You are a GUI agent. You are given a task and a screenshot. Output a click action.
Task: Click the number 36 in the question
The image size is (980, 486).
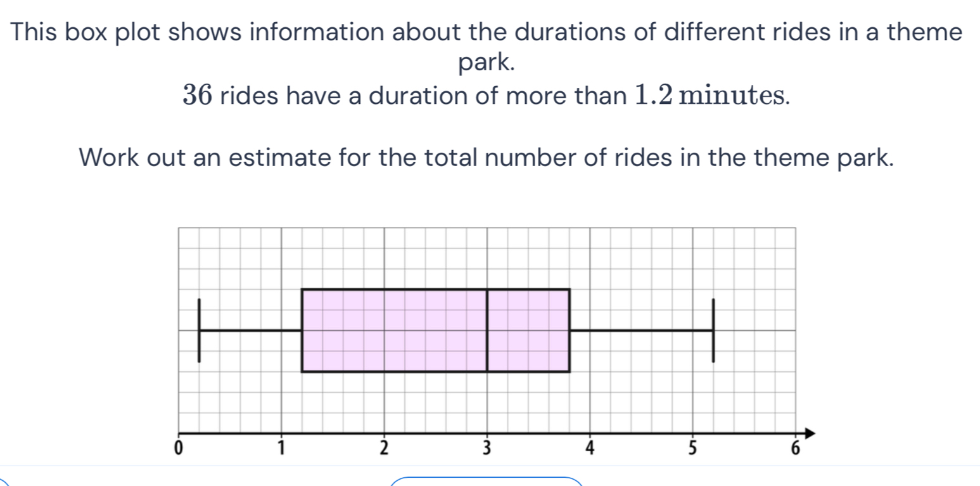198,96
